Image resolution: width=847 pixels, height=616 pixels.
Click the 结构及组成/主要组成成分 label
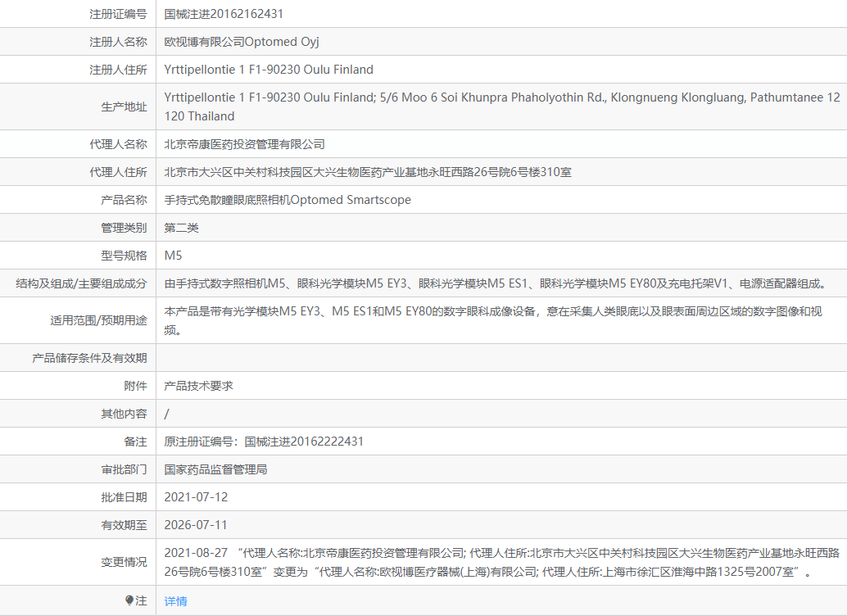[81, 283]
